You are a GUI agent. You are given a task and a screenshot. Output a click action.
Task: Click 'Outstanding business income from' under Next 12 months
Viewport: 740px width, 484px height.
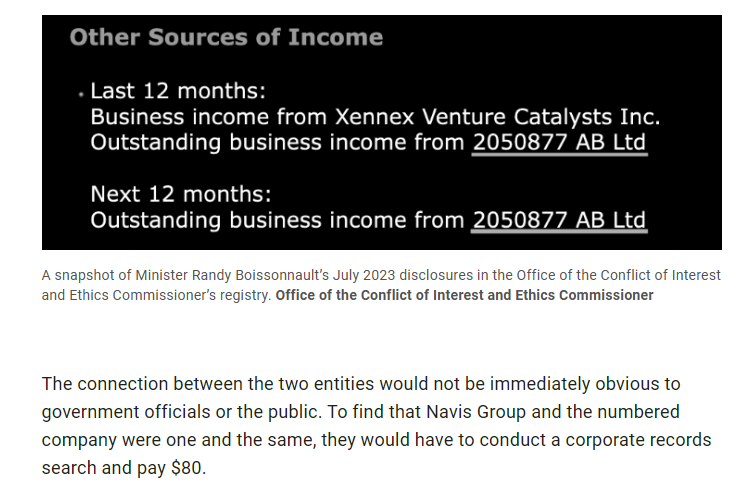[278, 220]
